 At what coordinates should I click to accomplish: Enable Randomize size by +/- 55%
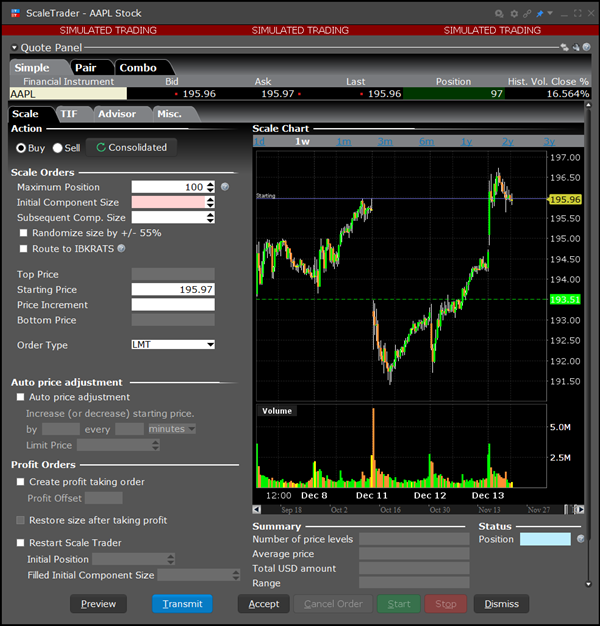tap(24, 233)
